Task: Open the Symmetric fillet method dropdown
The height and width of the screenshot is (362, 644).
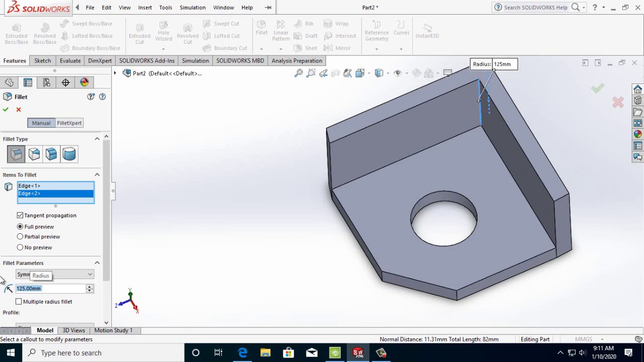Action: (55, 275)
